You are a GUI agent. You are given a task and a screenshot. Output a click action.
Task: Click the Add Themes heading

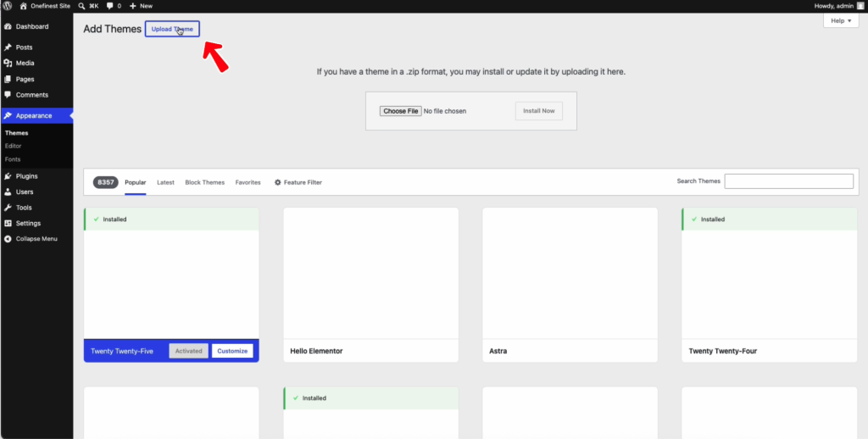(113, 29)
